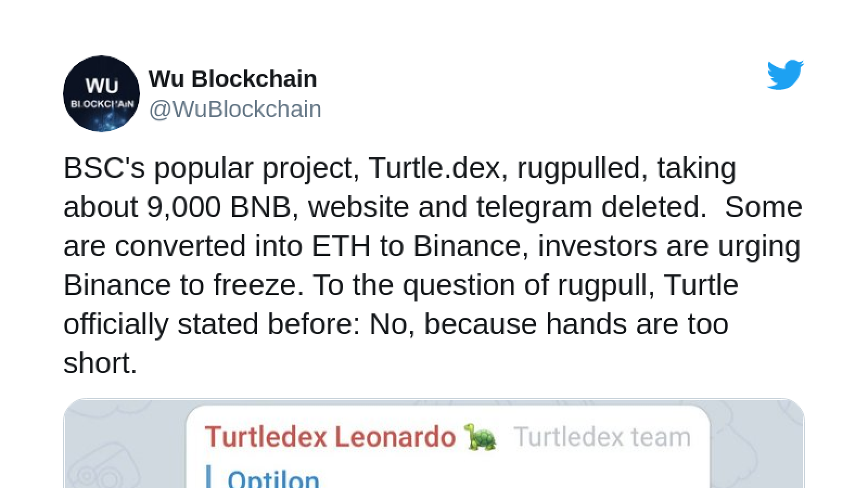Click the ETH mention in the tweet
Image resolution: width=868 pixels, height=488 pixels.
[341, 246]
